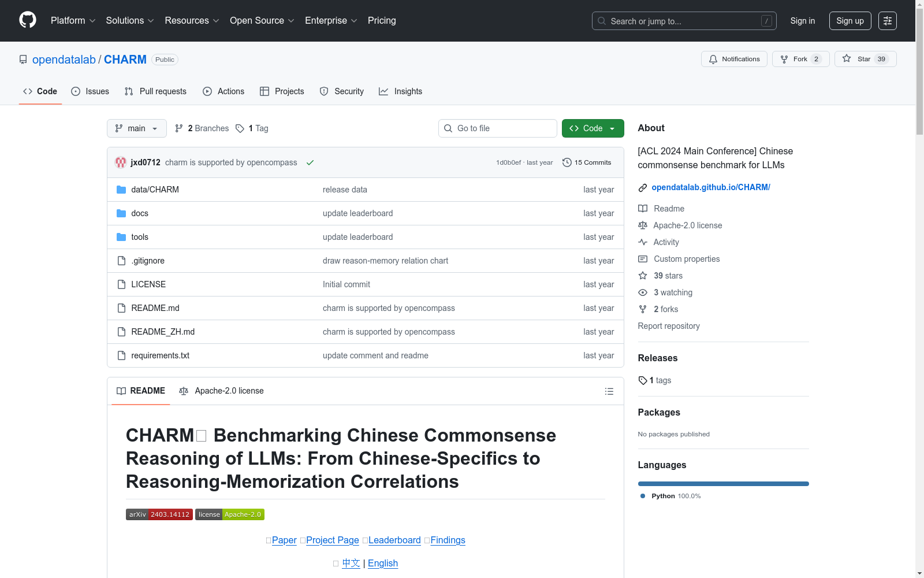This screenshot has width=924, height=578.
Task: Click the Python language bar
Action: click(x=724, y=484)
